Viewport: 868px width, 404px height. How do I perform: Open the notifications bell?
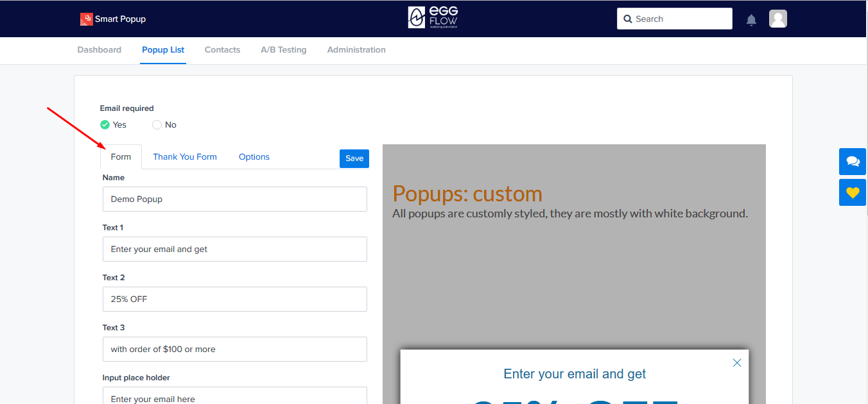[751, 20]
